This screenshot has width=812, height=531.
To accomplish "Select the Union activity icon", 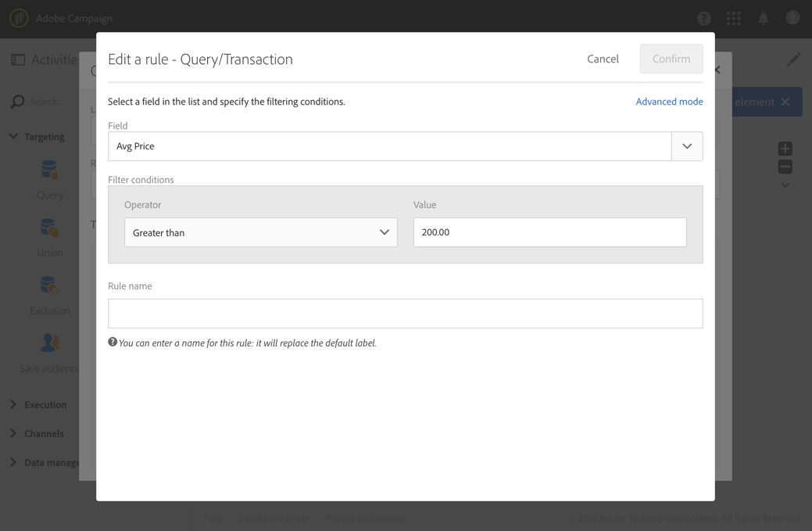I will point(49,228).
